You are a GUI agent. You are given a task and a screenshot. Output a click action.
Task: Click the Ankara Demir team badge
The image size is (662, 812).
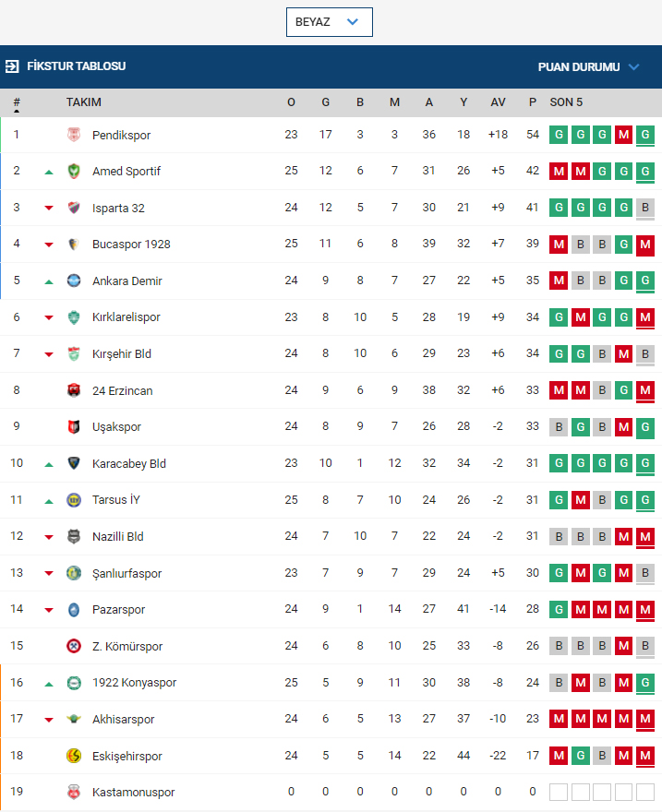74,281
